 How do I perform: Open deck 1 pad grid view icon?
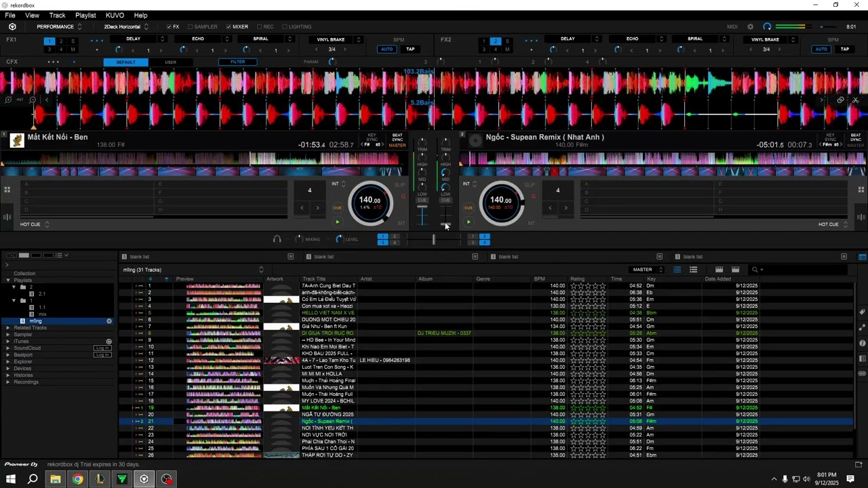7,190
